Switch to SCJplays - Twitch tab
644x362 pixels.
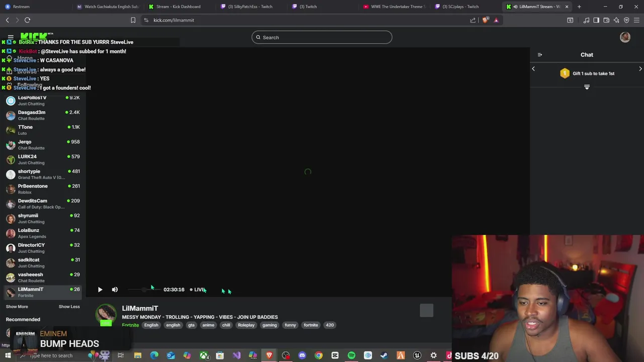(465, 7)
